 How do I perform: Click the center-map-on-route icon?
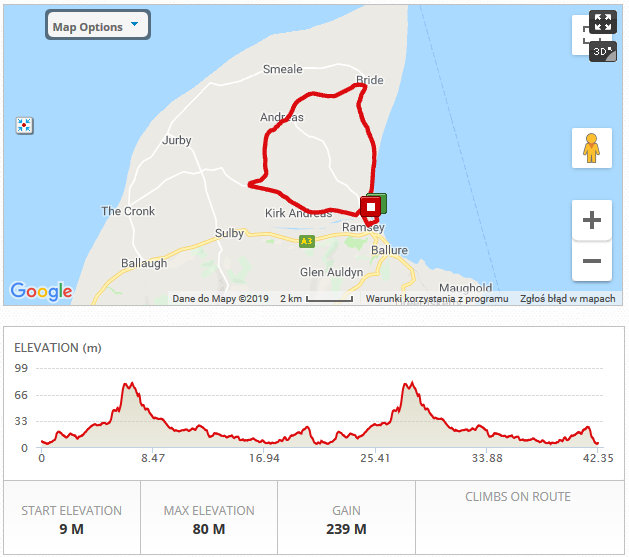(x=25, y=125)
